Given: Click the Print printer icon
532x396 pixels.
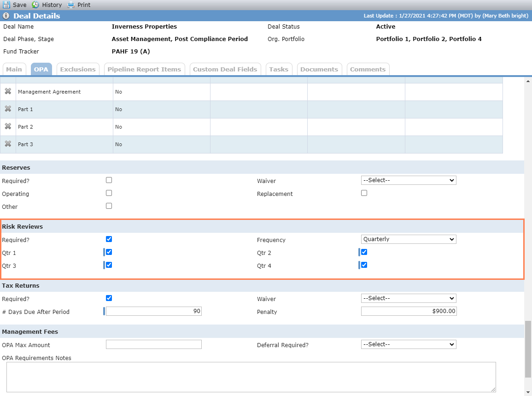Looking at the screenshot, I should (71, 5).
